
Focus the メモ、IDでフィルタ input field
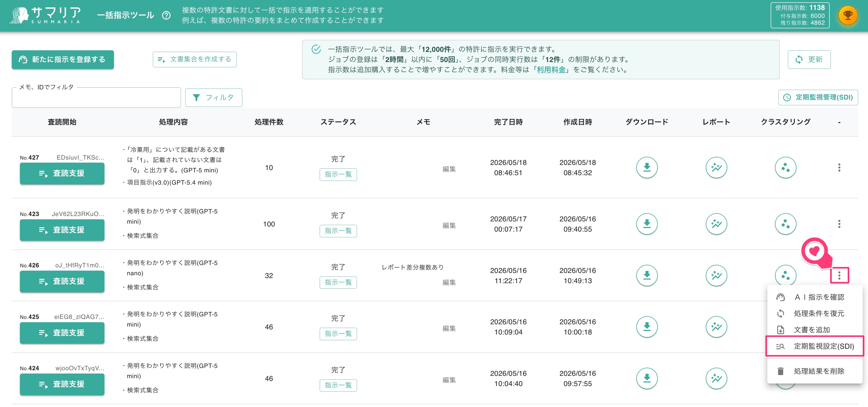pyautogui.click(x=96, y=98)
